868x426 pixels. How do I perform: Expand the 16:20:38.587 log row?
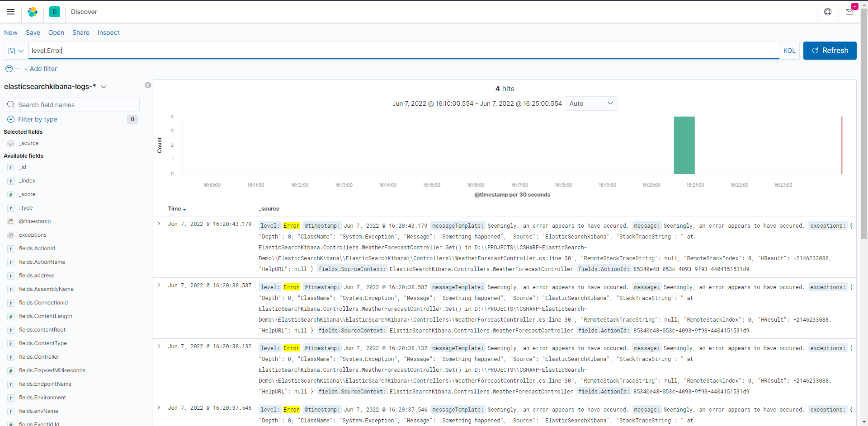coord(159,285)
